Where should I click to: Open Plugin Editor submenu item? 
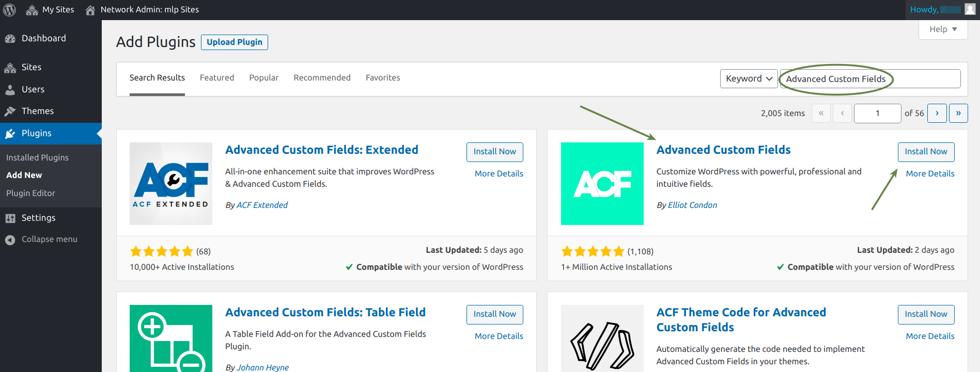(x=30, y=193)
